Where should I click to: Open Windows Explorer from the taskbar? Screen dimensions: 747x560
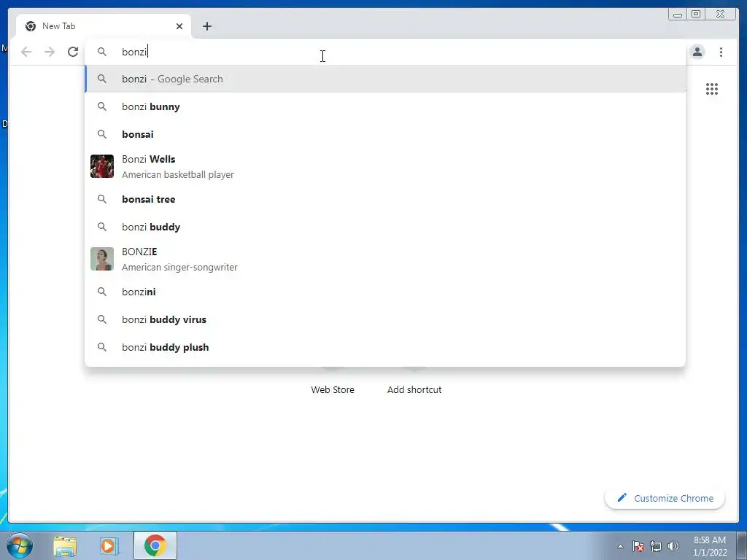click(65, 546)
